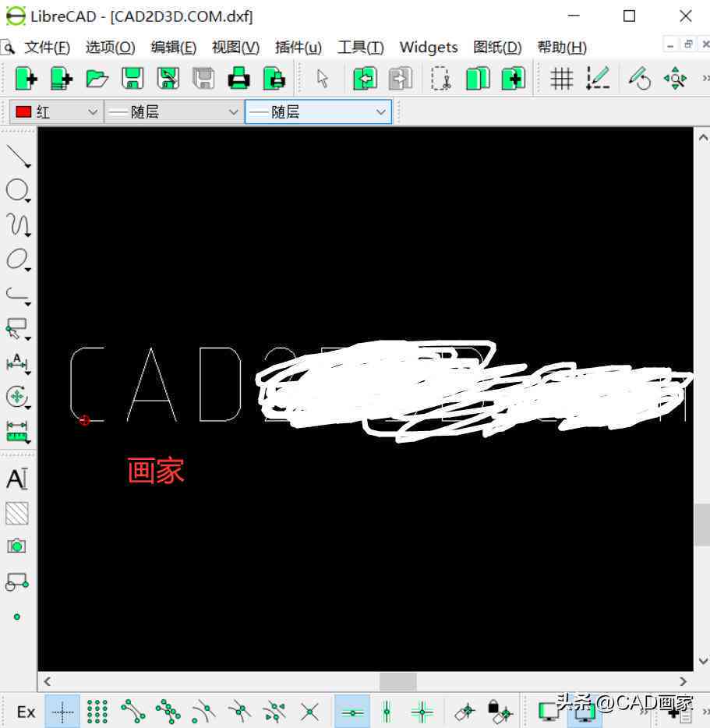
Task: Click the Create Block tool
Action: point(17,581)
